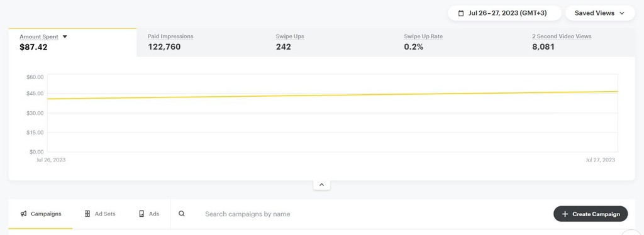Click the yellow spend line in chart
This screenshot has height=235, width=644.
[x=333, y=95]
